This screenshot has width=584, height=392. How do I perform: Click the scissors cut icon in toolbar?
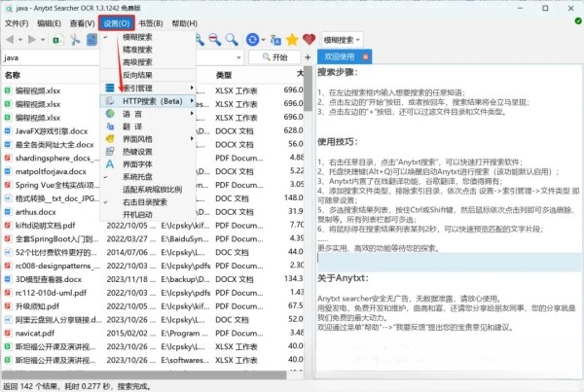click(x=76, y=40)
